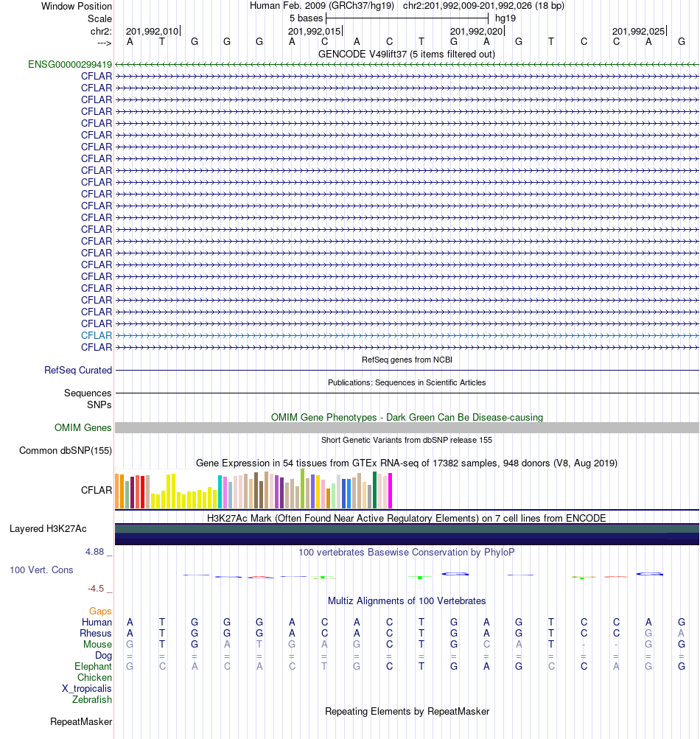Click the H3K27Ac Mark ENCODE track title
700x739 pixels.
pos(406,519)
